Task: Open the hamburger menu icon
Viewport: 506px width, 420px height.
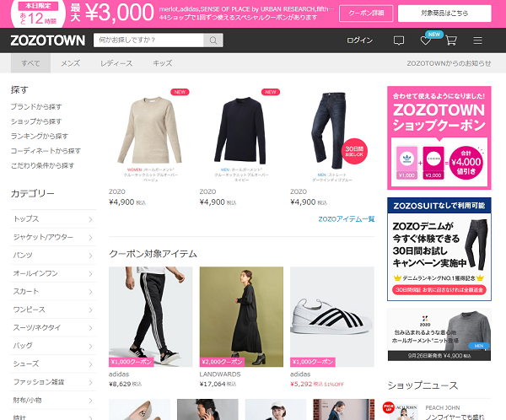Action: [x=477, y=40]
